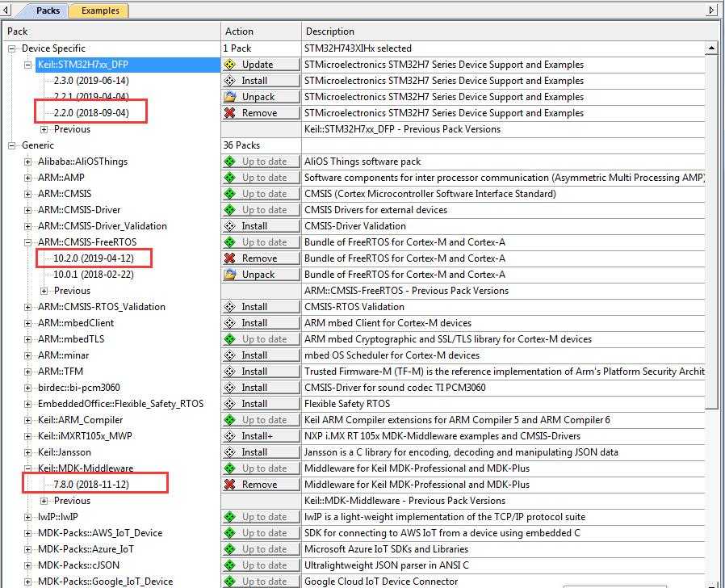Screen dimensions: 725x588
Task: Click the tab scroll left arrow
Action: [x=6, y=10]
